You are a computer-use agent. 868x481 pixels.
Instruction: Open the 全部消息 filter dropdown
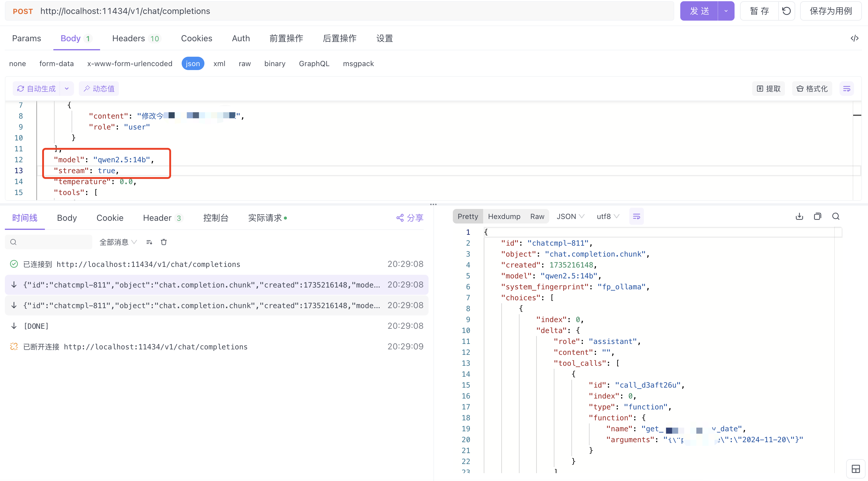pos(118,242)
